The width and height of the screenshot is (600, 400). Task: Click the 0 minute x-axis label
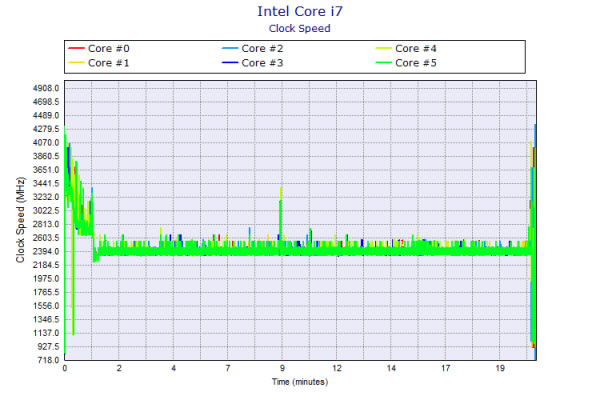(x=65, y=368)
